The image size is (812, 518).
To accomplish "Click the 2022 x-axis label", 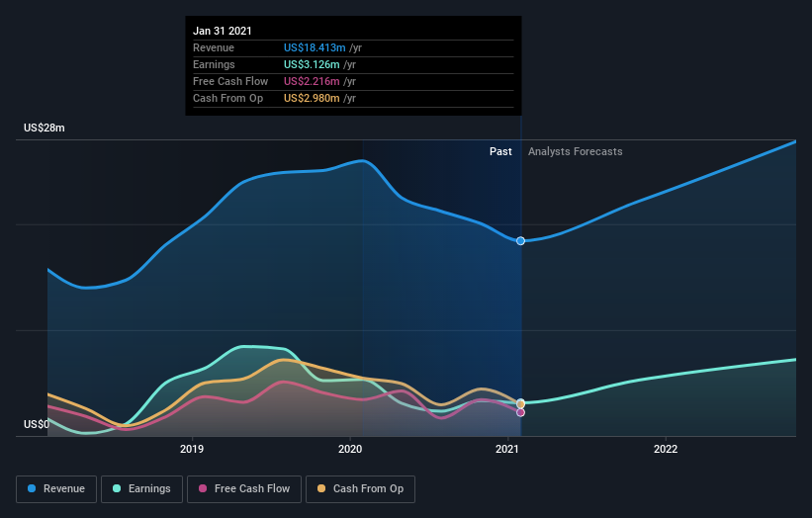I will tap(666, 449).
